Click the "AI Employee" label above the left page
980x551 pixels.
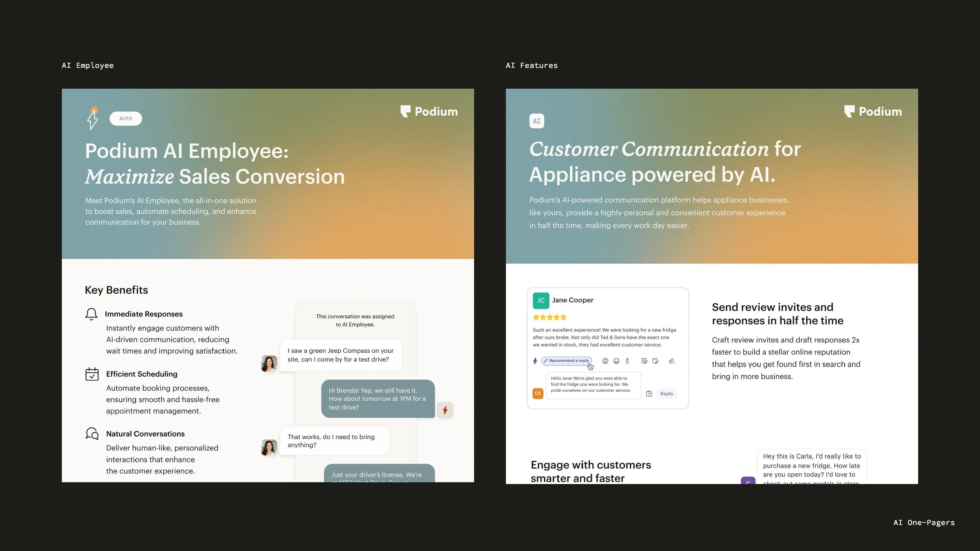point(88,65)
